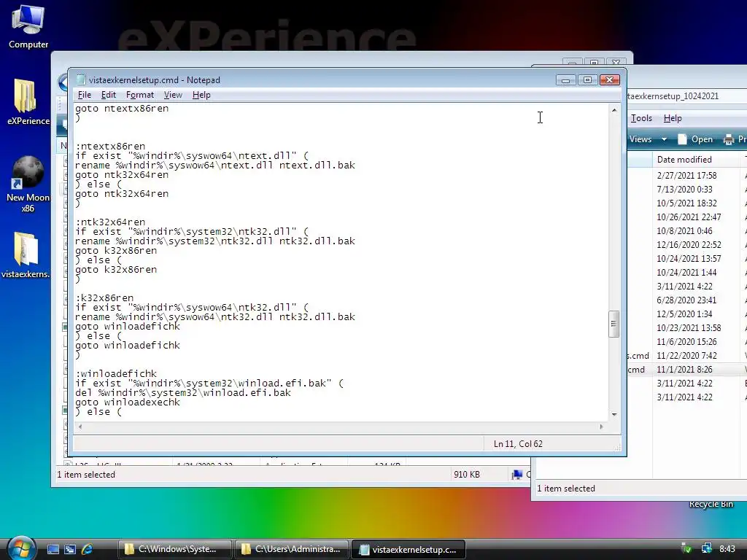Click the Ln 11, Col 62 status text
The height and width of the screenshot is (560, 747).
518,444
